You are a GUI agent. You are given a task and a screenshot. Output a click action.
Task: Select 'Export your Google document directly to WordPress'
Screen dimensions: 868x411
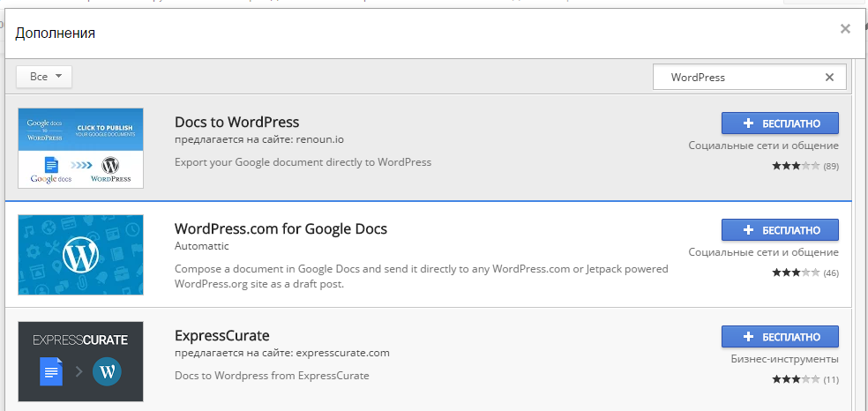[x=303, y=162]
